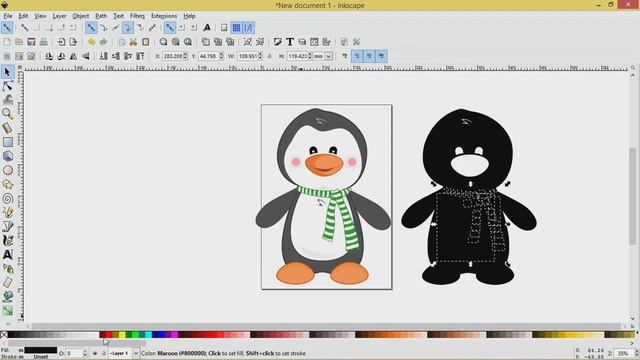Viewport: 640px width, 360px height.
Task: Toggle current layer lock icon
Action: [104, 353]
